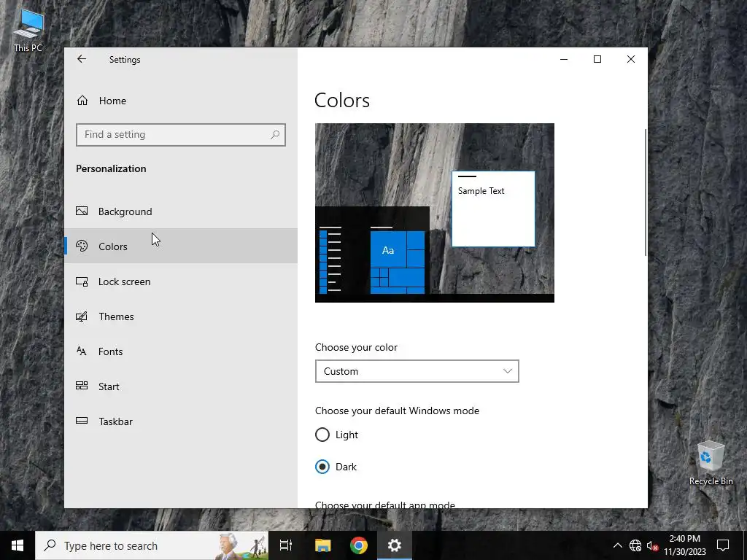Click the Settings gear on the taskbar
Viewport: 747px width, 560px height.
tap(395, 545)
